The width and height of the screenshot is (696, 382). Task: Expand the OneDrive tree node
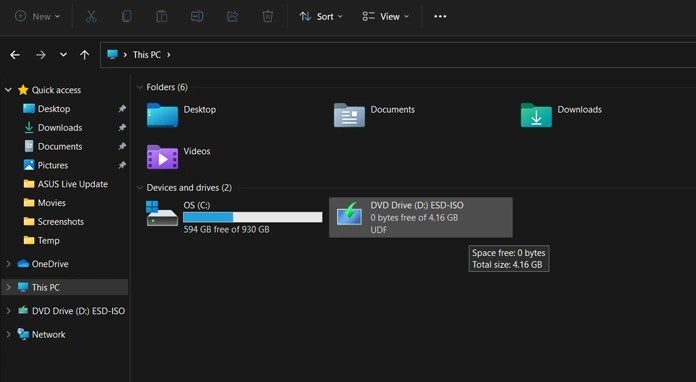point(8,264)
